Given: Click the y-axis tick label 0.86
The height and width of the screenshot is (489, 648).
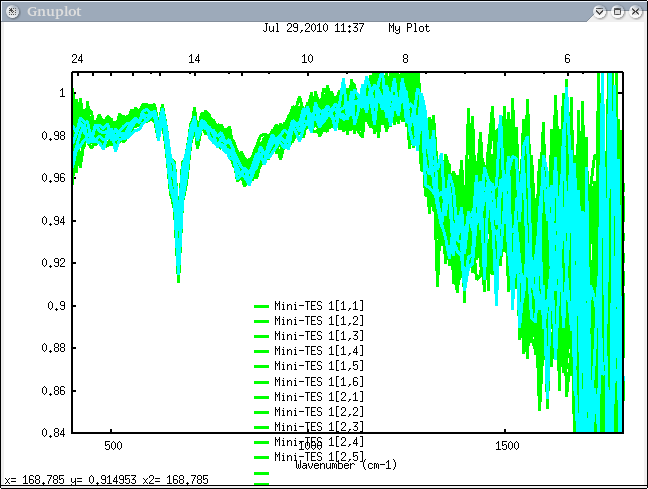Looking at the screenshot, I should (x=53, y=391).
